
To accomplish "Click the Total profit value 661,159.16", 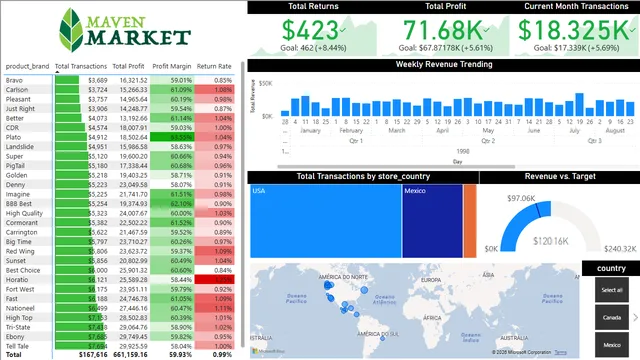I will (130, 355).
